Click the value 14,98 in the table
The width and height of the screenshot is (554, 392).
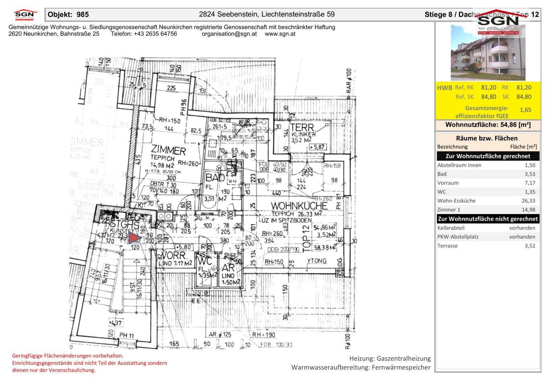(x=528, y=209)
